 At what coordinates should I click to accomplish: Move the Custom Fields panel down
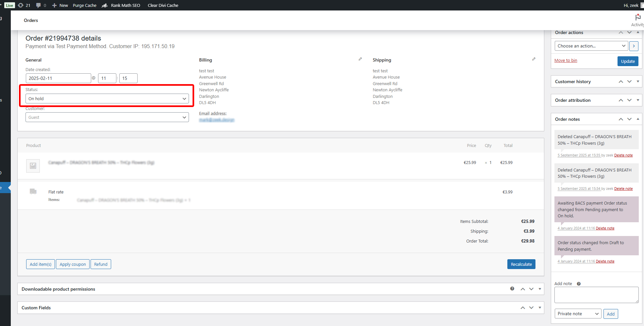pyautogui.click(x=531, y=308)
